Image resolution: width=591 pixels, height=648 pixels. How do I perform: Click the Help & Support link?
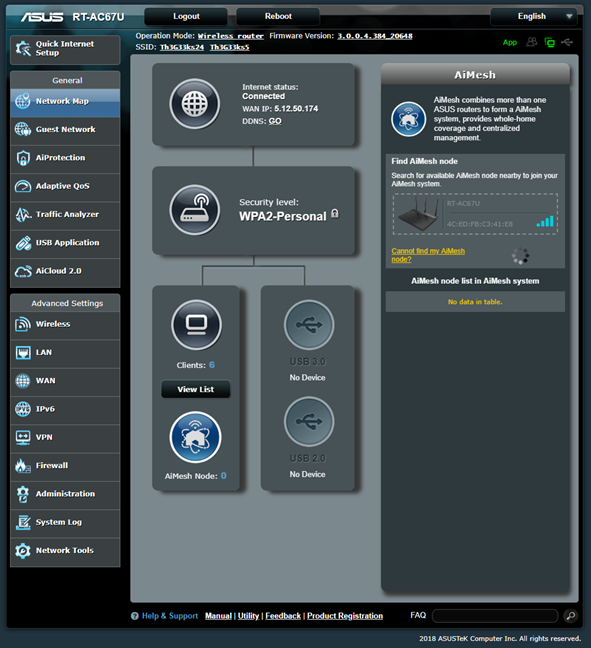click(x=170, y=616)
